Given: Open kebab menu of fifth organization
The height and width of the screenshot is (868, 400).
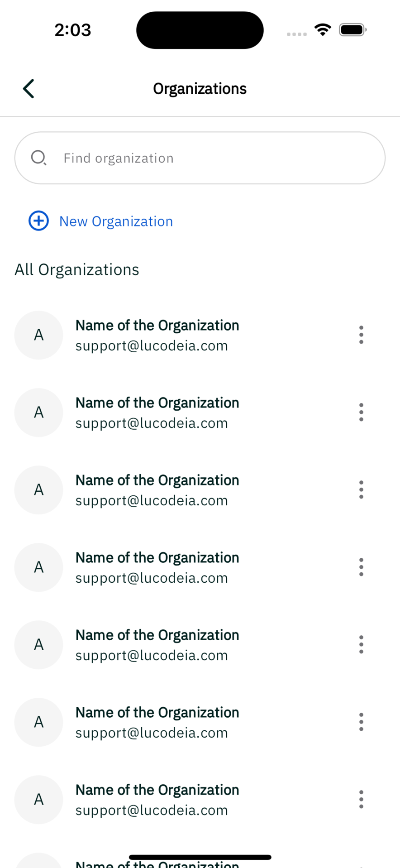Looking at the screenshot, I should click(x=361, y=645).
